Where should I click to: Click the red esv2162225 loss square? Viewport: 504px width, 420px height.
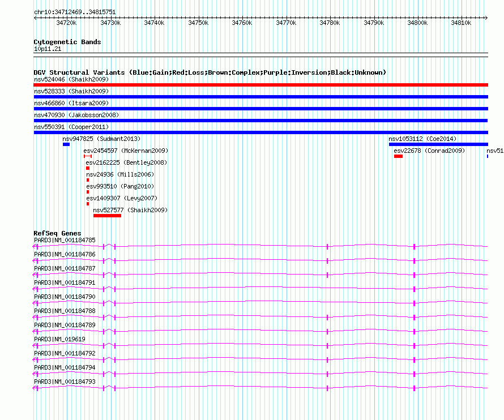coord(88,168)
